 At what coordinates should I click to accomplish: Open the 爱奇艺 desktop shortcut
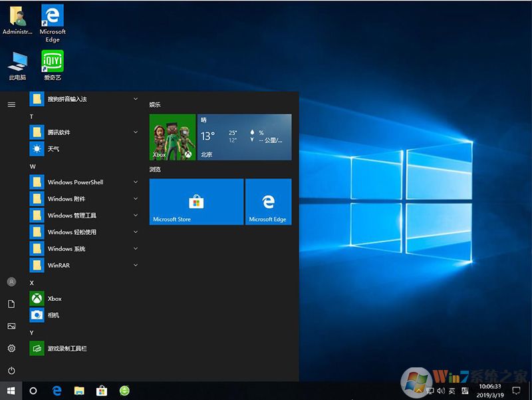(x=53, y=65)
